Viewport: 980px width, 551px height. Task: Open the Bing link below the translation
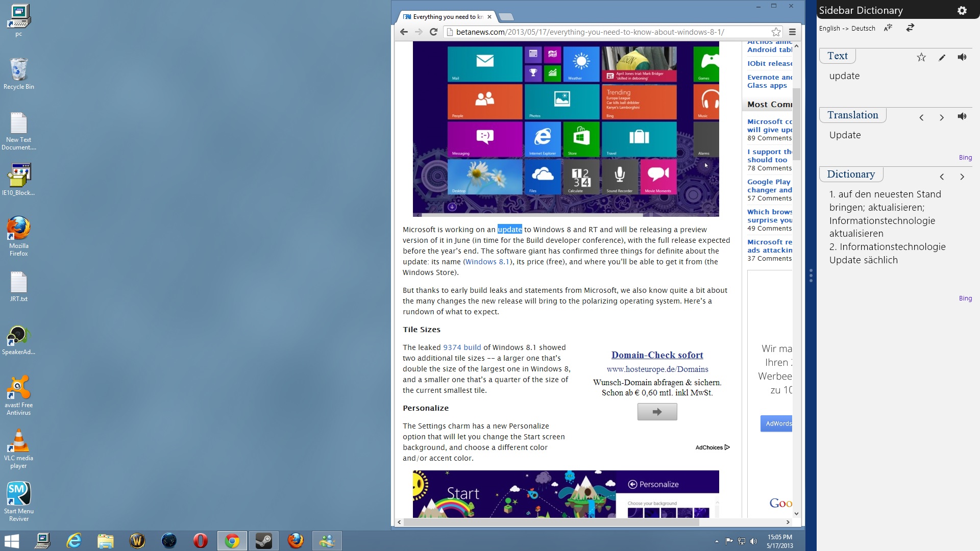click(x=965, y=157)
